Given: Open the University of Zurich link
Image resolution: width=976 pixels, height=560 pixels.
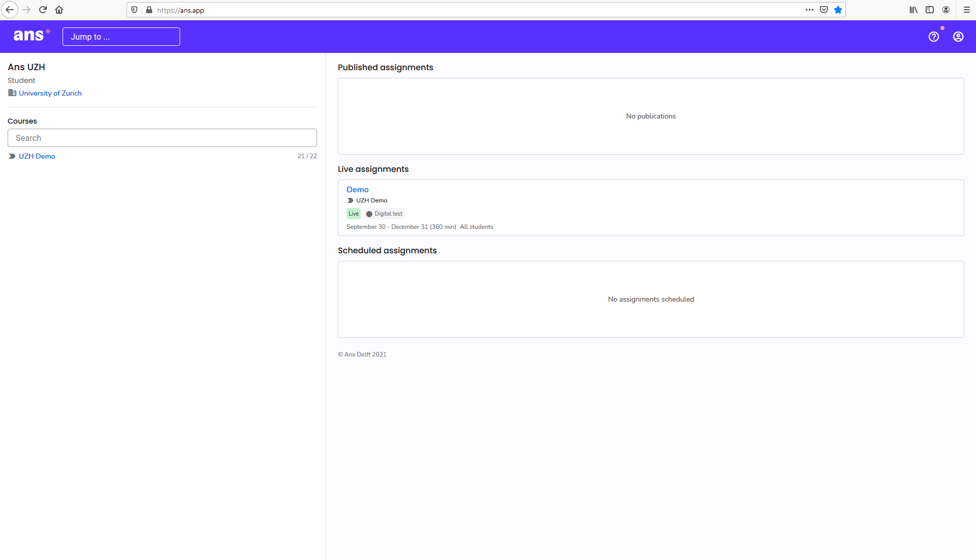Looking at the screenshot, I should click(x=50, y=93).
